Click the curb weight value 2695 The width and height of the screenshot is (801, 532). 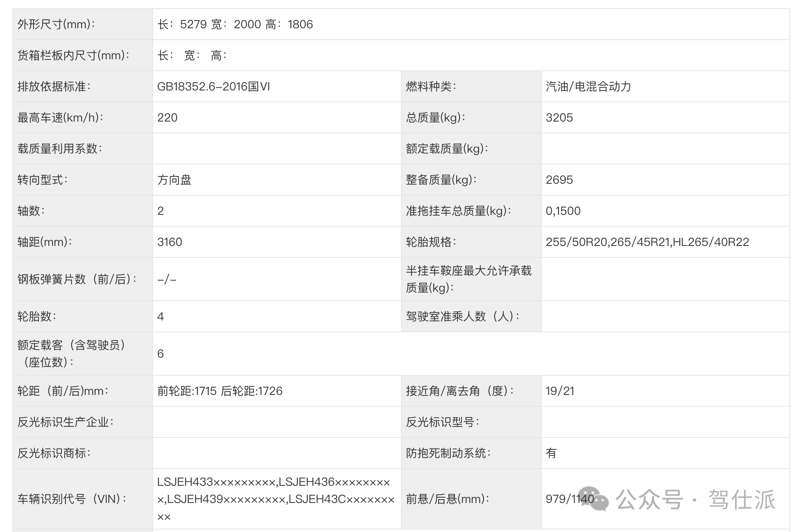559,180
